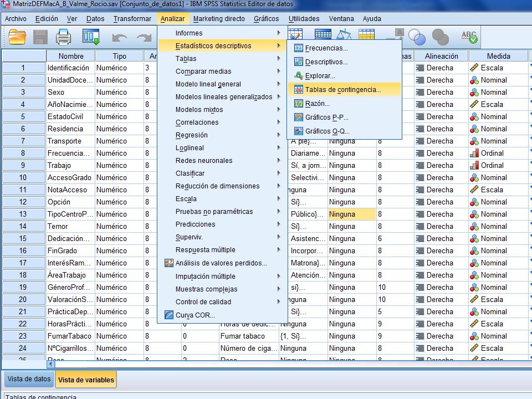The width and height of the screenshot is (532, 399).
Task: Click the Redo arrow in the toolbar
Action: tap(144, 38)
